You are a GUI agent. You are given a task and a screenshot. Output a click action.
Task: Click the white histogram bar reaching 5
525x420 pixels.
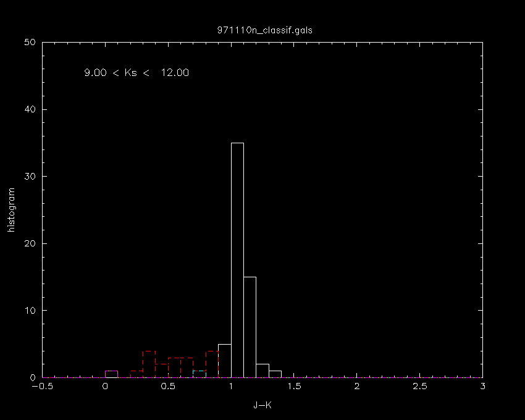[225, 361]
